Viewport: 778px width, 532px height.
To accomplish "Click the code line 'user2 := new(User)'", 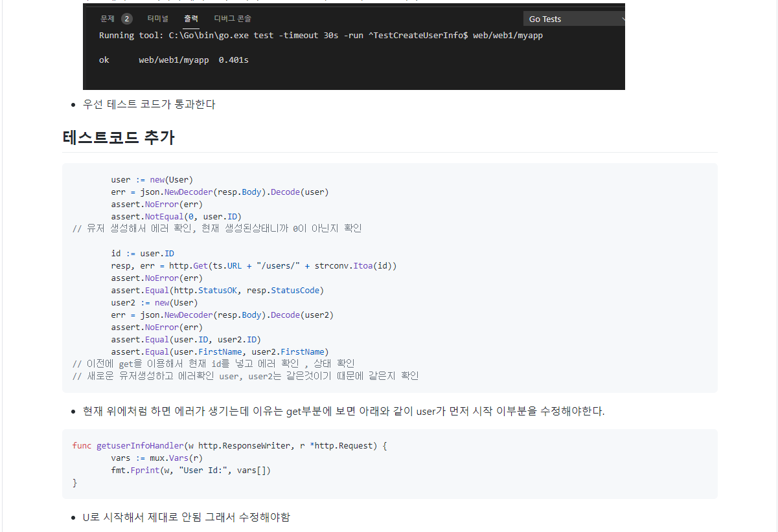I will point(154,303).
